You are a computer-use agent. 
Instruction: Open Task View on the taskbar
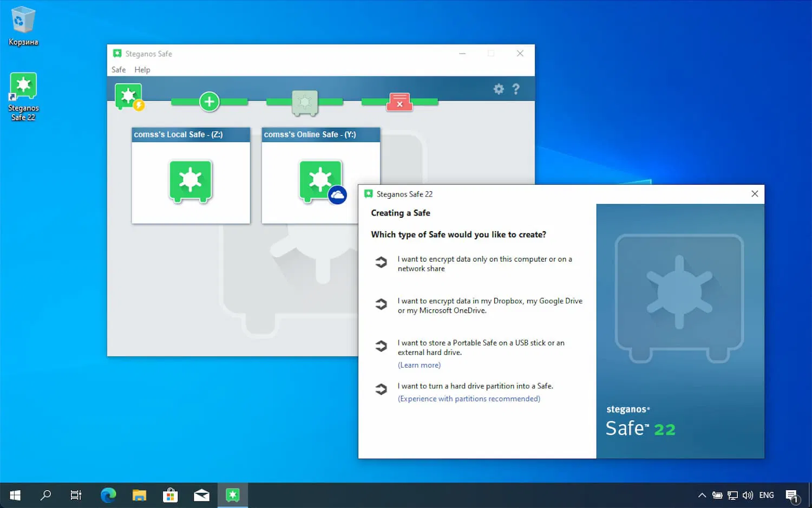[x=76, y=495]
